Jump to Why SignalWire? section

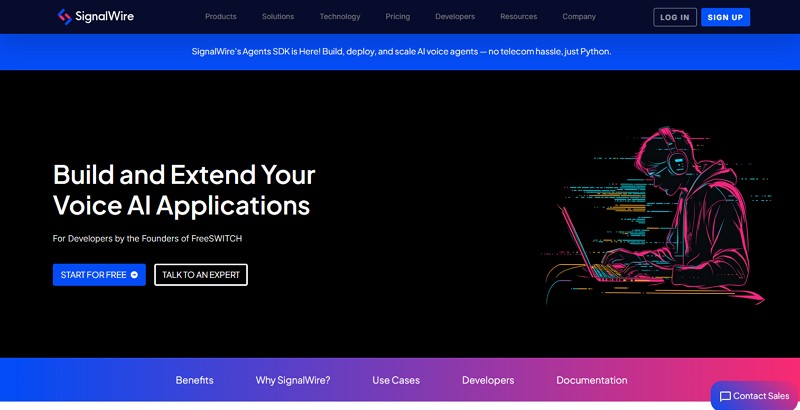[293, 380]
